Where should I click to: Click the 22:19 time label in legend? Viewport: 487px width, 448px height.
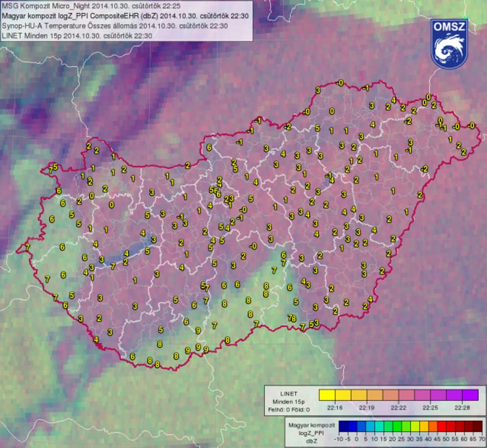click(367, 408)
